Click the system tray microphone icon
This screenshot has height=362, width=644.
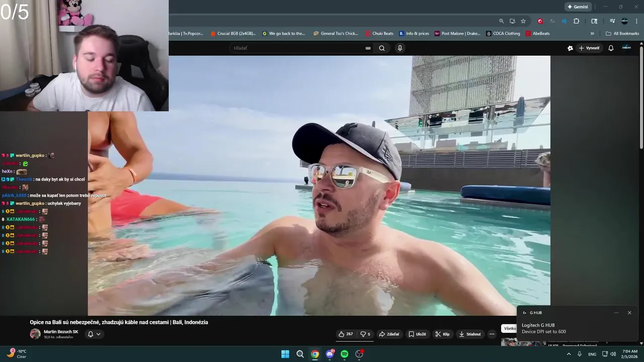click(580, 354)
